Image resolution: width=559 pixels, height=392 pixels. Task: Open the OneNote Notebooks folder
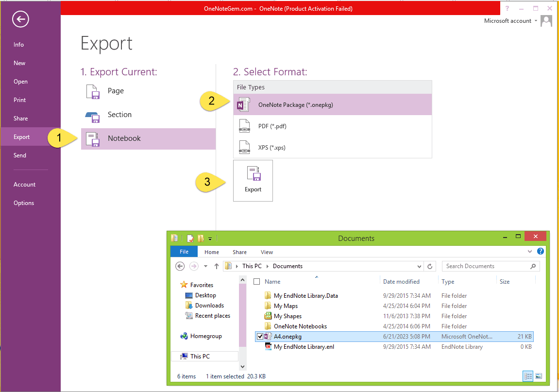(x=300, y=326)
